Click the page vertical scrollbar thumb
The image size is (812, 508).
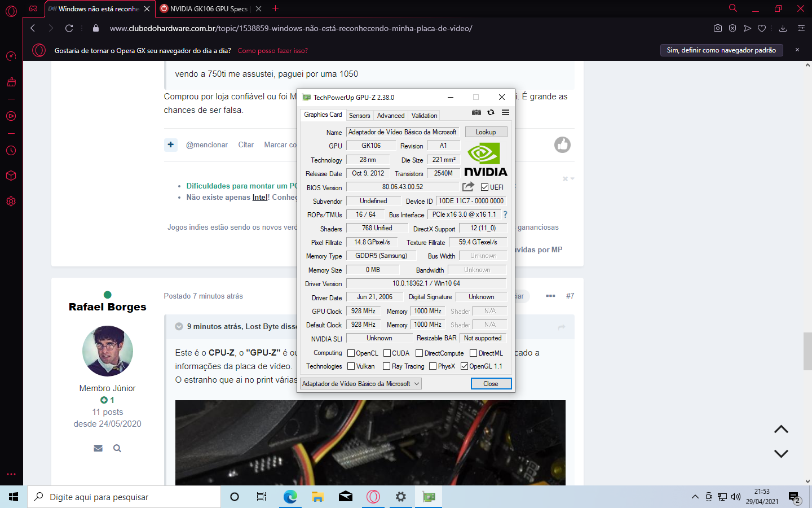click(x=807, y=352)
